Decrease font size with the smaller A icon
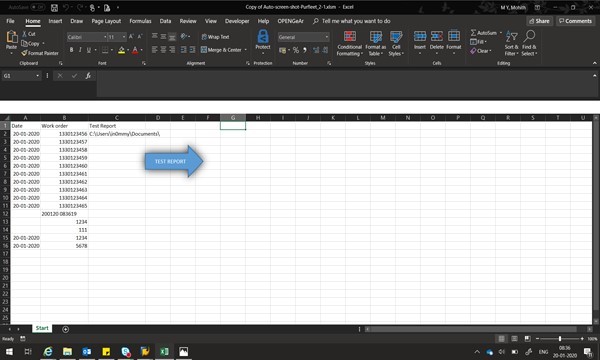 (x=140, y=37)
